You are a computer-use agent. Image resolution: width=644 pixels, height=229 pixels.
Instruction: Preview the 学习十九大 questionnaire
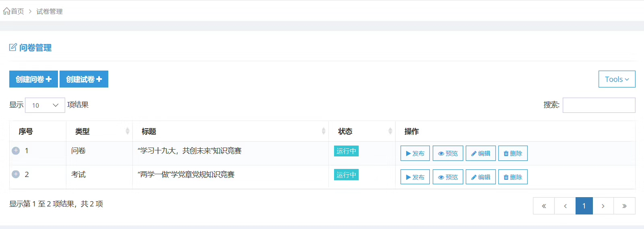[448, 153]
